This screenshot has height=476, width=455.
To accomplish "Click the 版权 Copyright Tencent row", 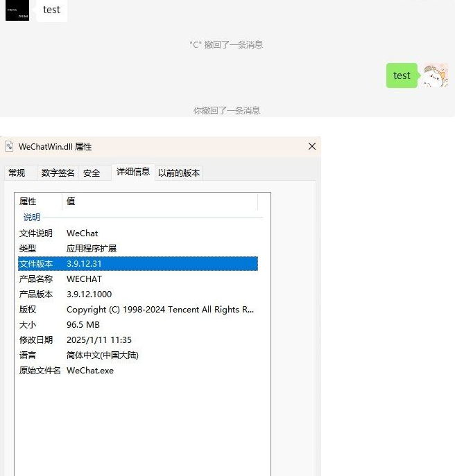I will pyautogui.click(x=137, y=310).
